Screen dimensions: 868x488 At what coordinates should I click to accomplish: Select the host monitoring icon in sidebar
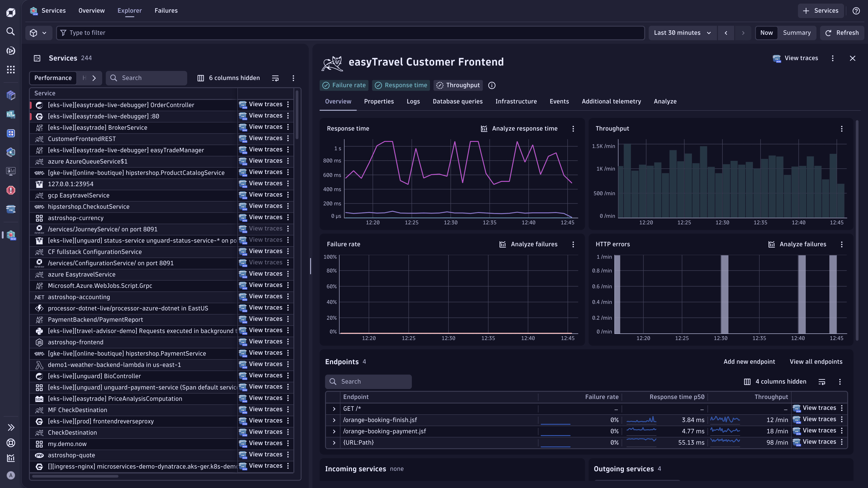coord(10,171)
